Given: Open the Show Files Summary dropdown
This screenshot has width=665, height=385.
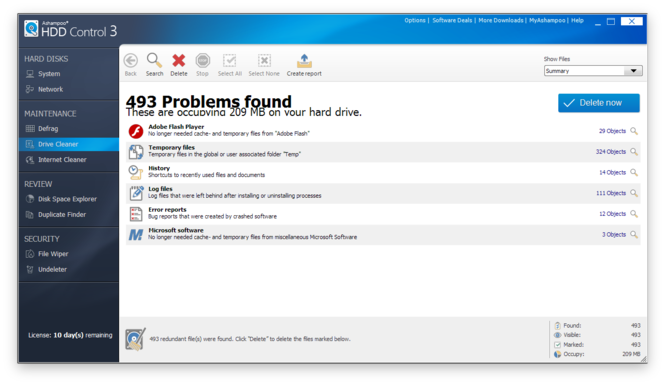Looking at the screenshot, I should pyautogui.click(x=593, y=71).
